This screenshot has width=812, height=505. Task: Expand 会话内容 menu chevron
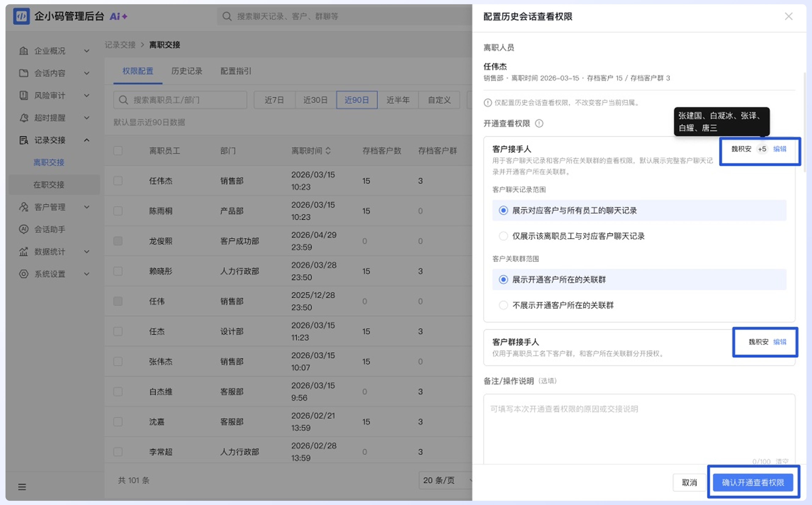(87, 73)
